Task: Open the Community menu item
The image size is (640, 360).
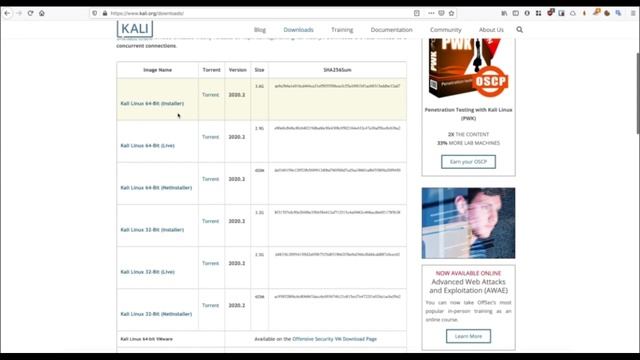Action: click(x=446, y=30)
